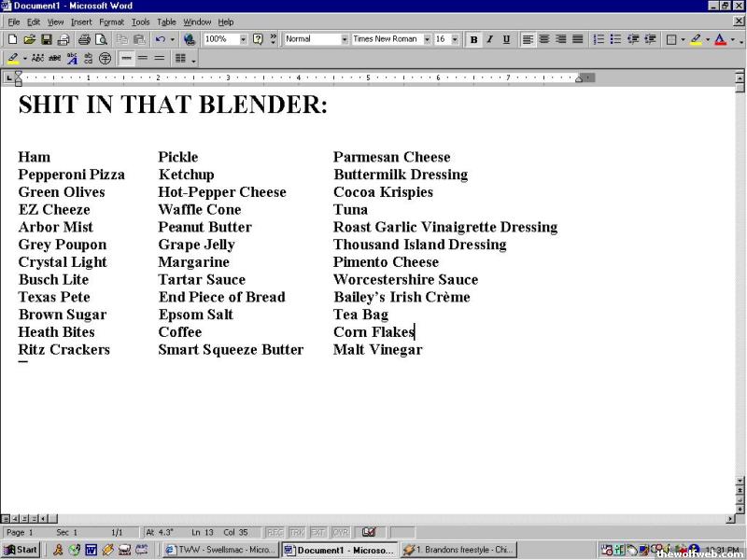Expand the highlight color dropdown arrow
The height and width of the screenshot is (560, 747).
coord(708,39)
